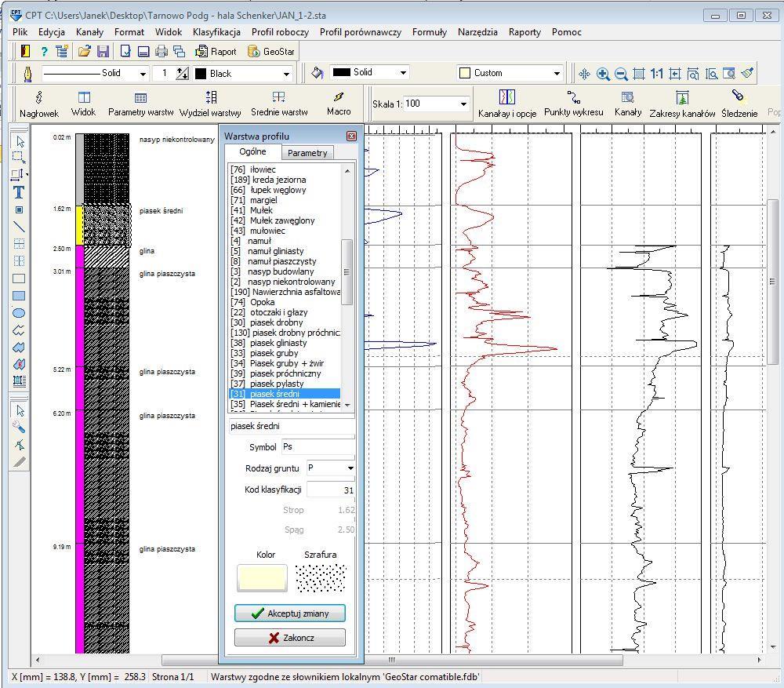Select '[30] piasek drobny' in list
Image resolution: width=784 pixels, height=688 pixels.
[285, 322]
